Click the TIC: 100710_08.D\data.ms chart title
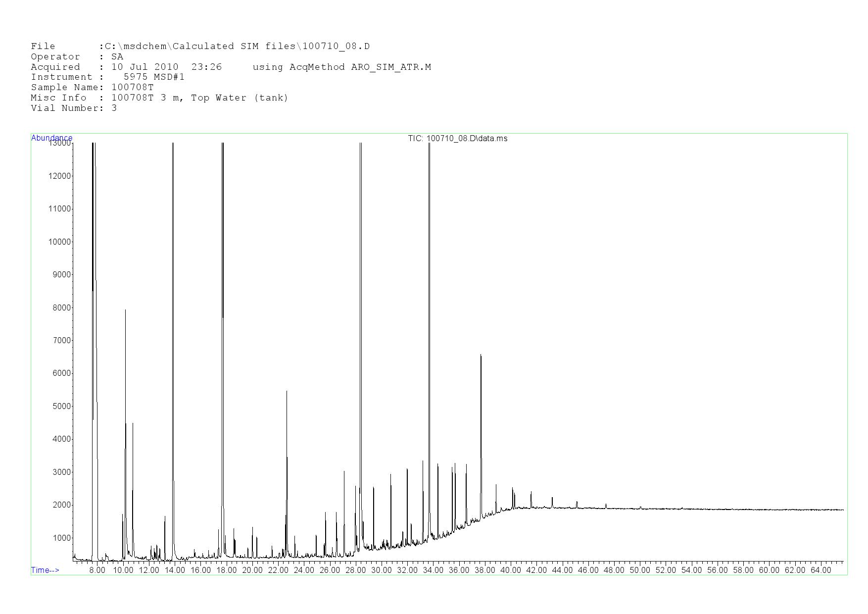868x614 pixels. [457, 139]
